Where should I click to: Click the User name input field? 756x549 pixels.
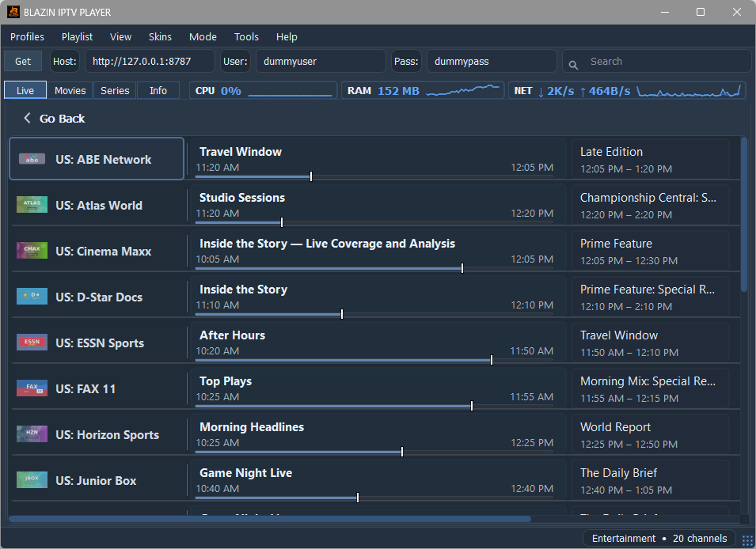pos(321,61)
